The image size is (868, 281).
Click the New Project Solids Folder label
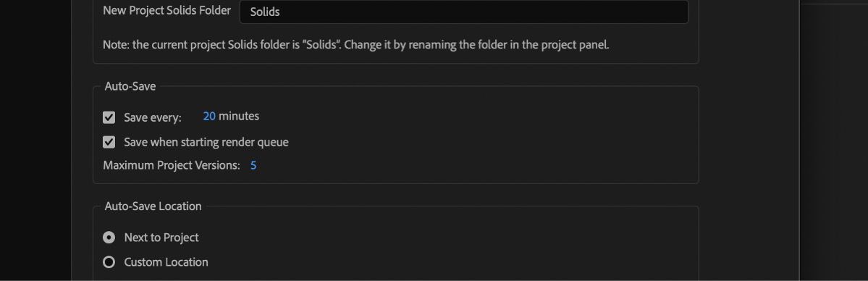click(x=167, y=11)
